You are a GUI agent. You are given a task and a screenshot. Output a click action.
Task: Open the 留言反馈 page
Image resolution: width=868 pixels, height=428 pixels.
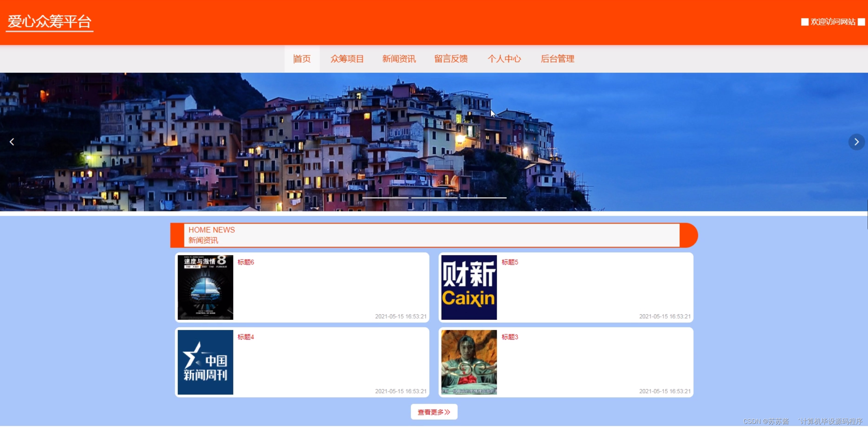point(451,59)
